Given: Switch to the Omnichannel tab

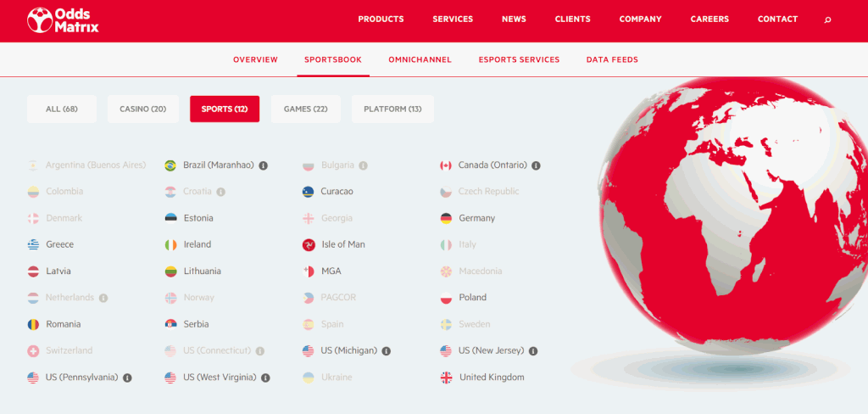Looking at the screenshot, I should (420, 60).
